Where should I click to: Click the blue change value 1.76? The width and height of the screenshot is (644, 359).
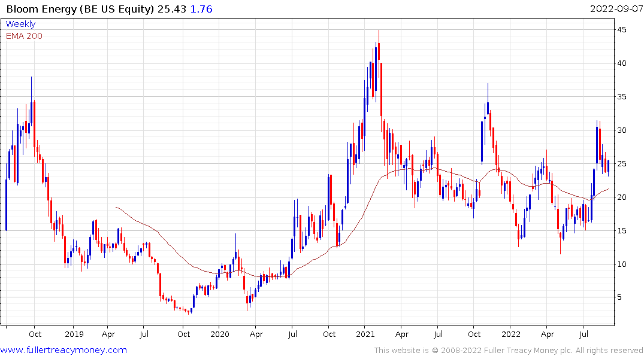(x=201, y=9)
